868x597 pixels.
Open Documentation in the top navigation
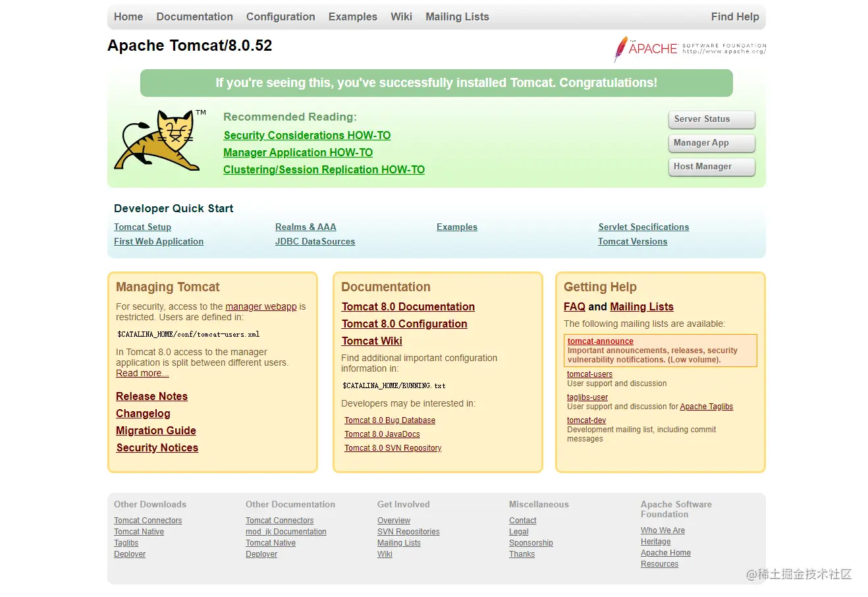[x=194, y=17]
